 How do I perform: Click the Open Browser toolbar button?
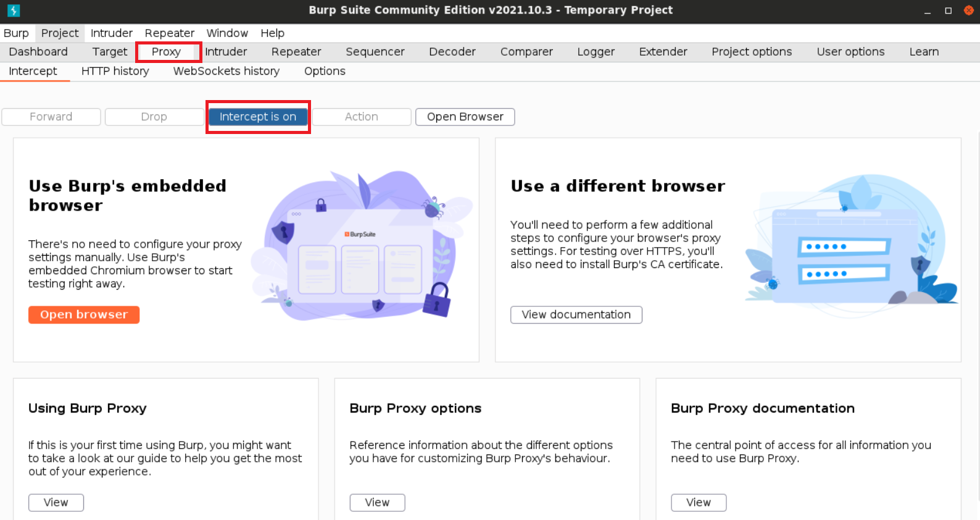pyautogui.click(x=465, y=117)
